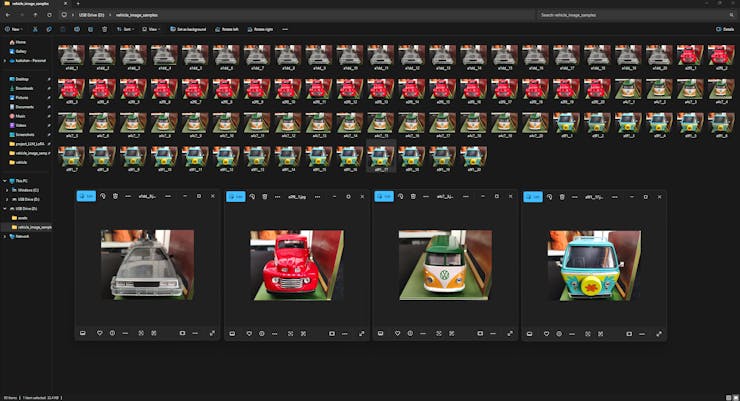Click the Rename icon in Explorer toolbar
Screen dimensions: 740x401
(x=76, y=29)
